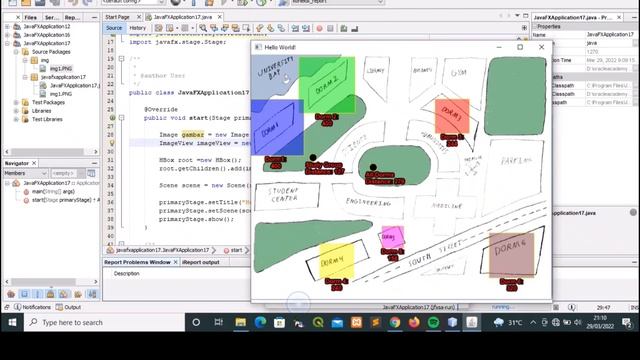640x360 pixels.
Task: Collapse the code fold at line 19
Action: point(121,59)
